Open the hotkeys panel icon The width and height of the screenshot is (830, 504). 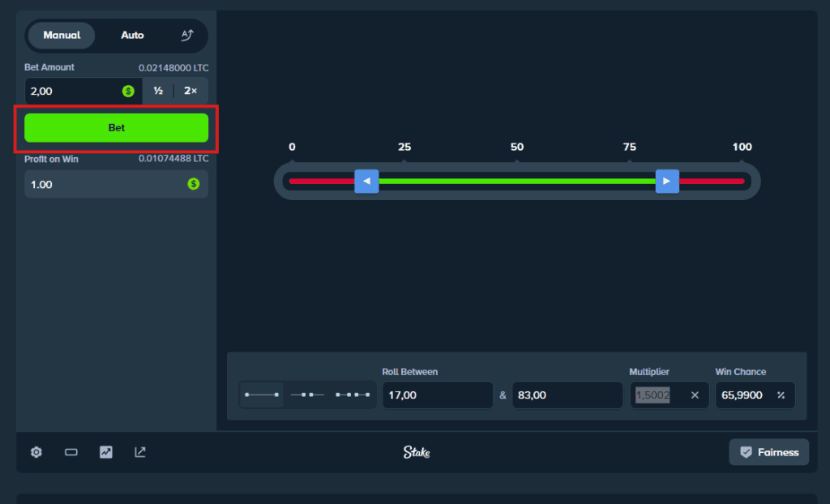pyautogui.click(x=71, y=452)
